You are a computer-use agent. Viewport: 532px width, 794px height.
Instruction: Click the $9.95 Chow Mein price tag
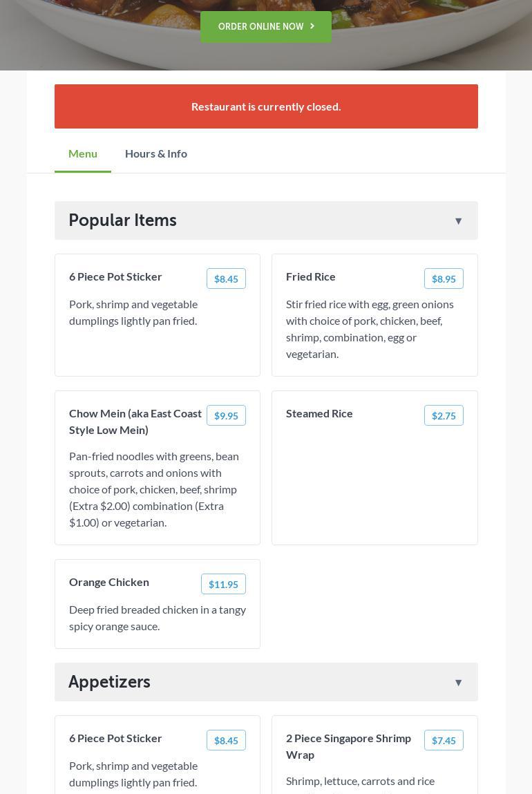[x=226, y=415]
